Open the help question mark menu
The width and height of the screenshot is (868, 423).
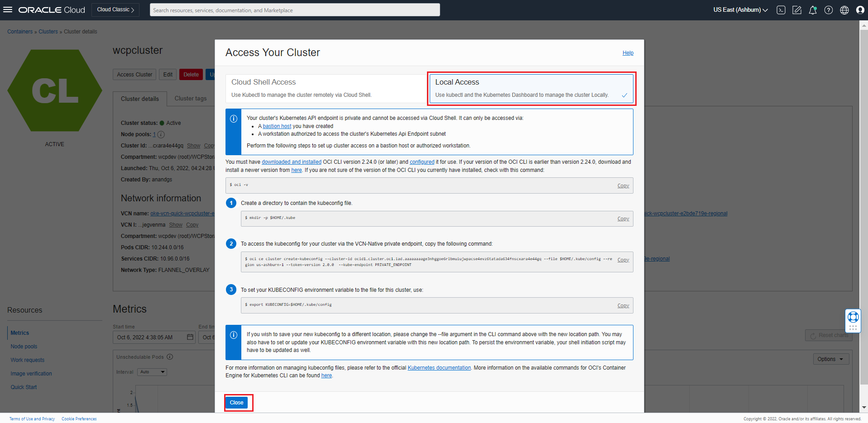(x=829, y=10)
